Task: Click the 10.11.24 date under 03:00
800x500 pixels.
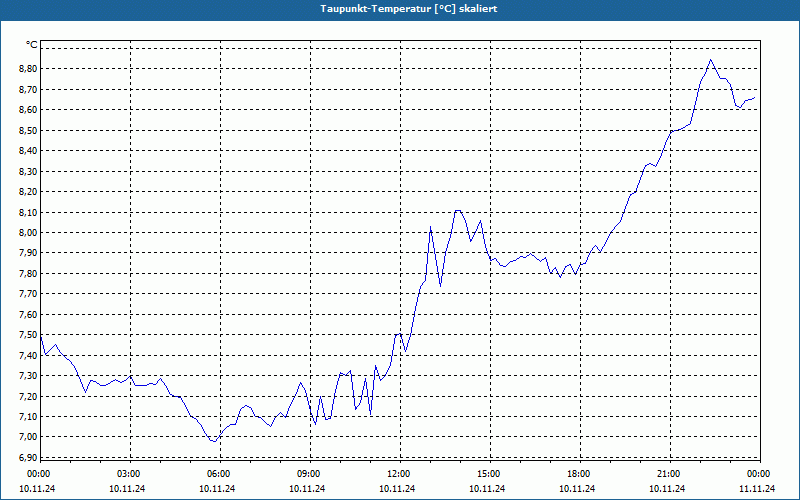Action: (127, 489)
